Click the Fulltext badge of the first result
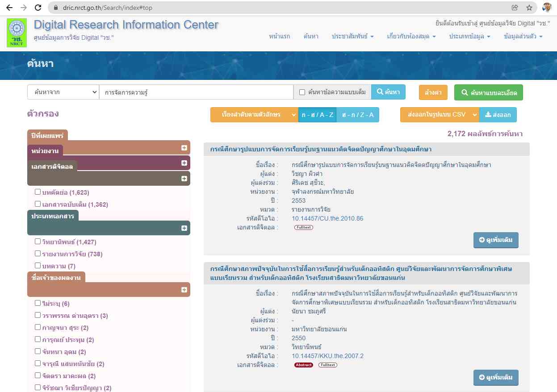557x392 pixels. [304, 227]
